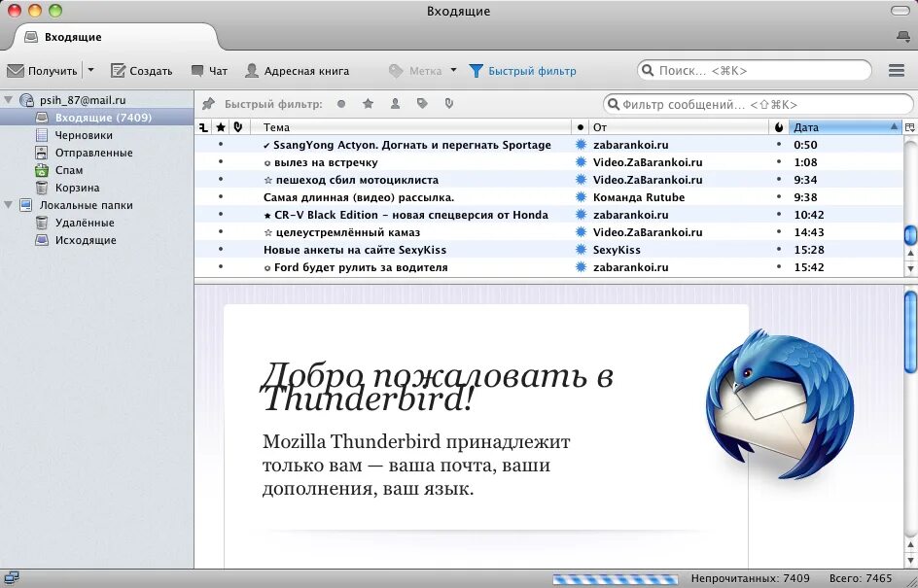Sort by the thread column icon
Viewport: 918px width, 588px height.
click(203, 127)
